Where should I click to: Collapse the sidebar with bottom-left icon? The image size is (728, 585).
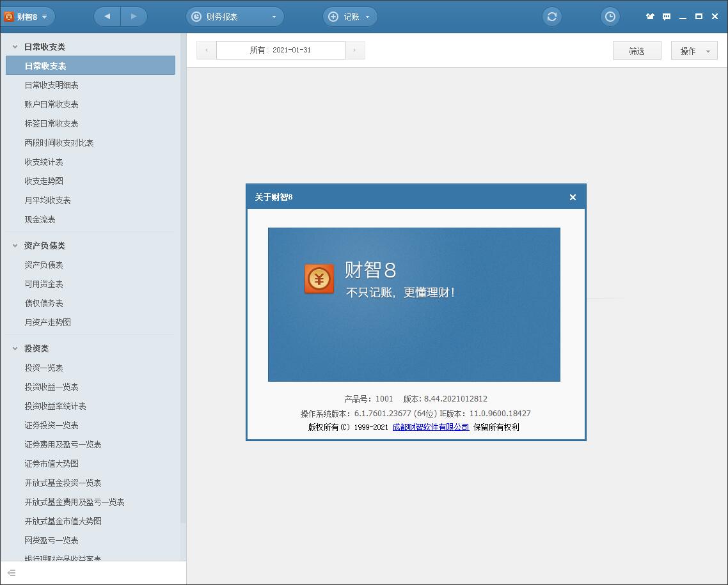click(x=12, y=573)
